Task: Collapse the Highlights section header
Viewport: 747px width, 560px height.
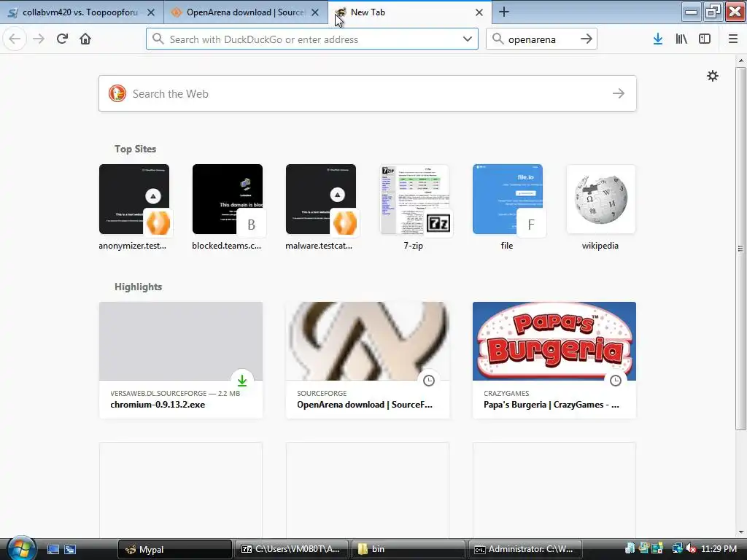Action: (x=138, y=287)
